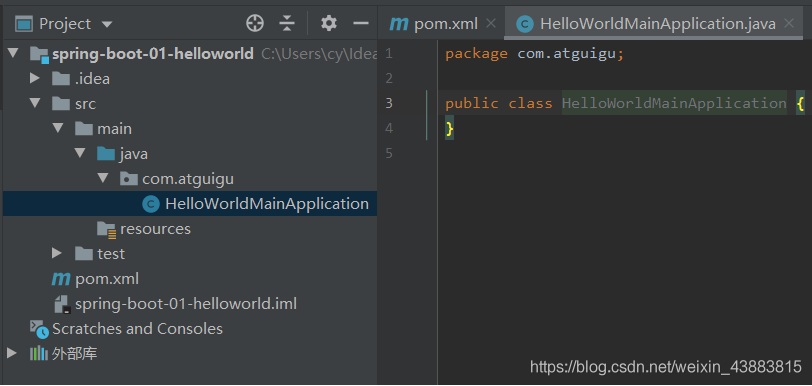Select the java source folder

pos(134,154)
